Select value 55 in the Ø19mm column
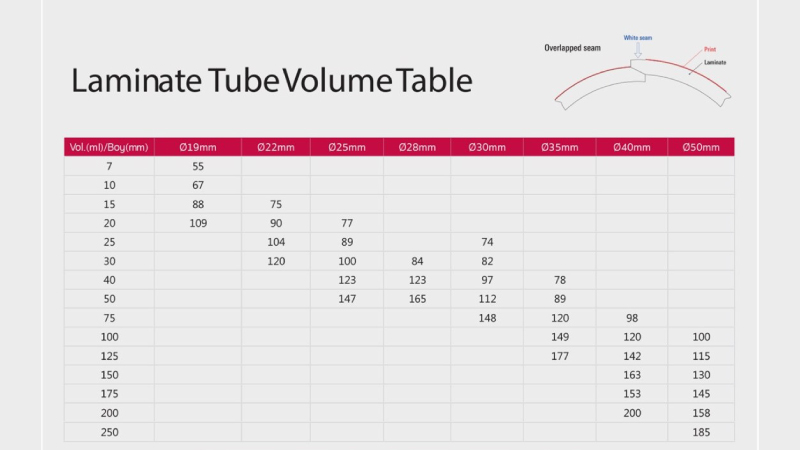This screenshot has width=800, height=450. [x=198, y=166]
